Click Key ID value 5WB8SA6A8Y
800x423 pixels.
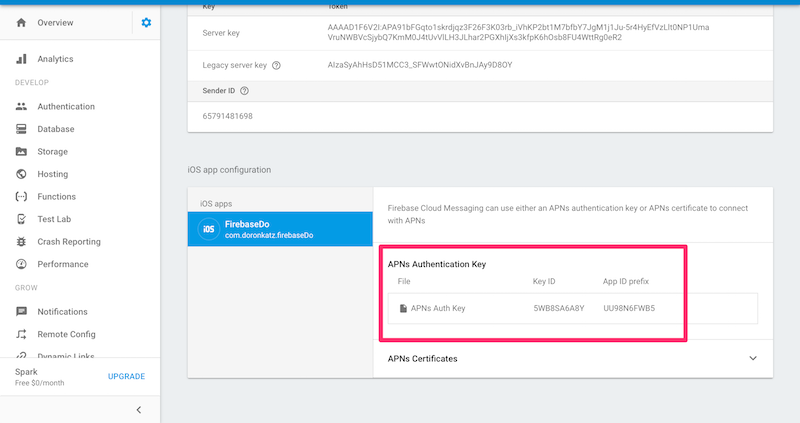559,308
